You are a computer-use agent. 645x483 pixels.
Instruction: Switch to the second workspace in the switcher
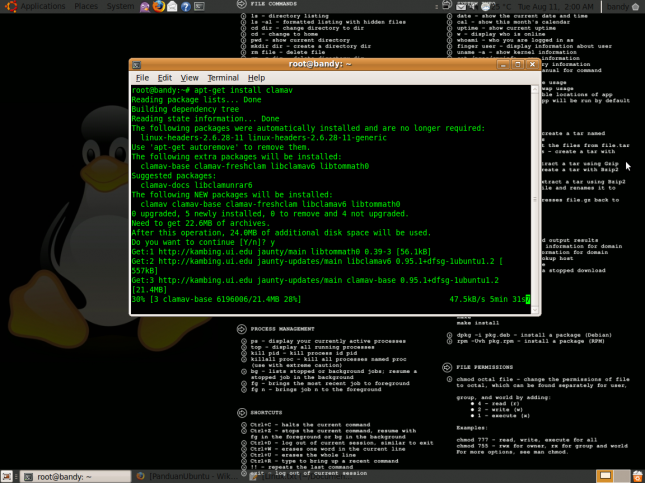coord(622,476)
